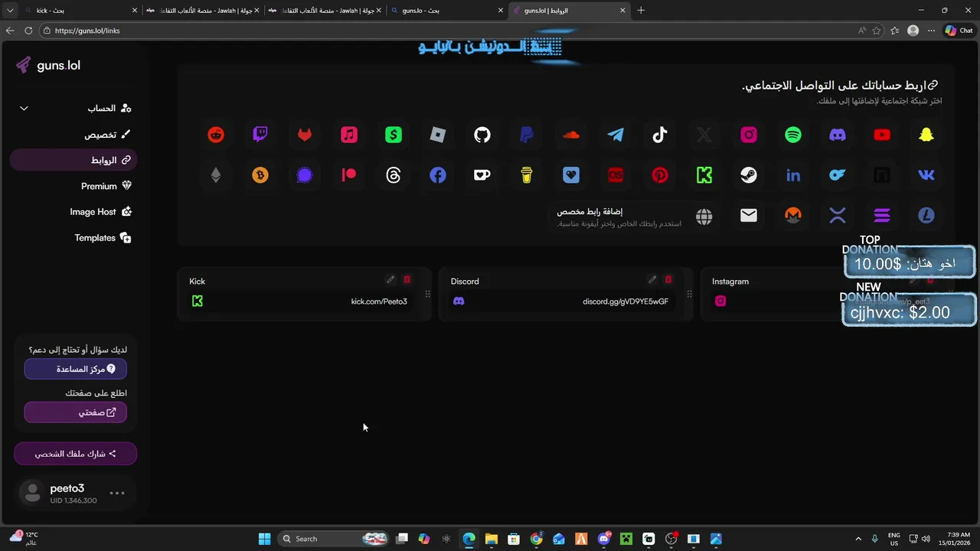Viewport: 980px width, 551px height.
Task: Add a Telegram link
Action: click(616, 135)
